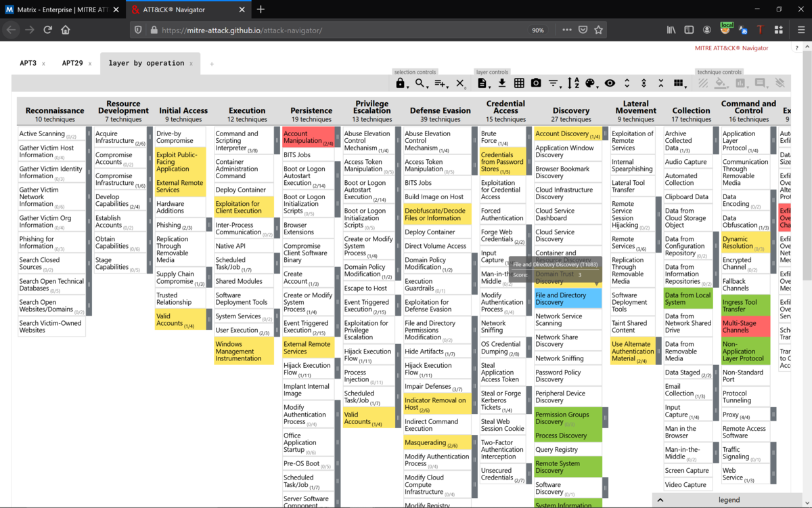
Task: Select the Multi-Stage Channels technique
Action: pyautogui.click(x=745, y=326)
